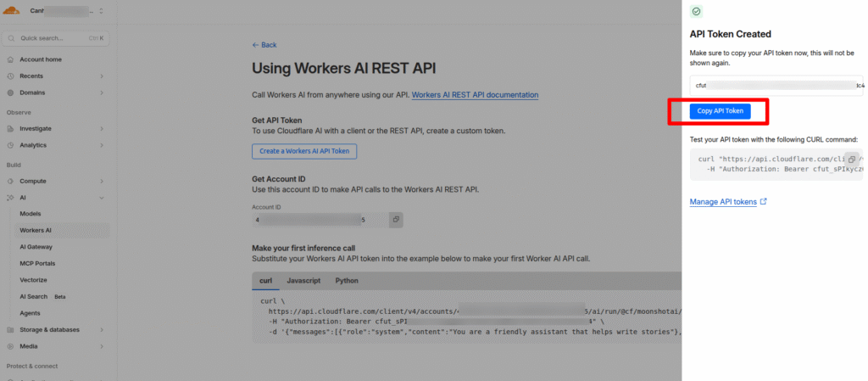Click Create a Workers AI API Token
This screenshot has height=381, width=868.
point(304,151)
